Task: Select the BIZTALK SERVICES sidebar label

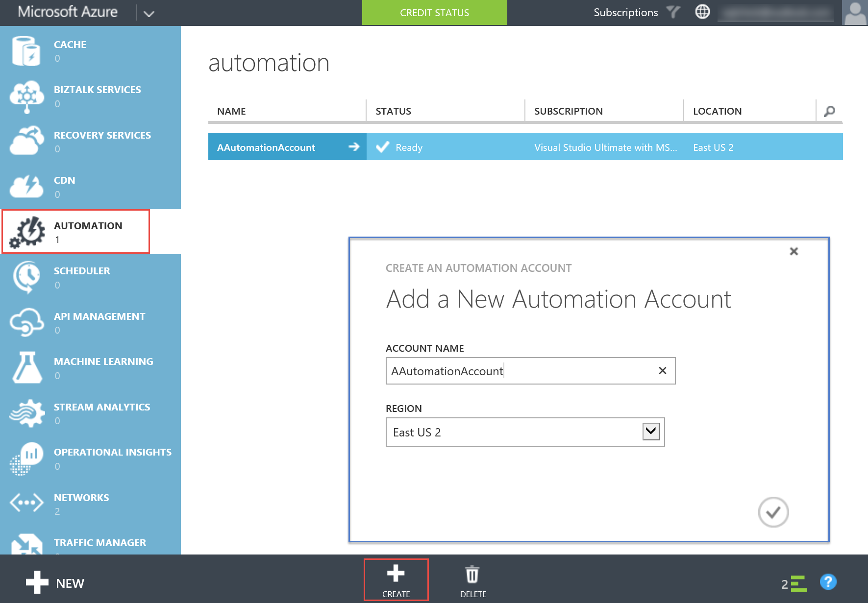Action: pyautogui.click(x=98, y=90)
